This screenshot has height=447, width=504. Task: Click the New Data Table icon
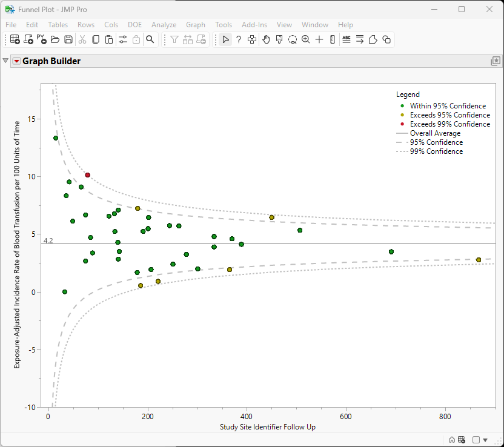pyautogui.click(x=15, y=39)
